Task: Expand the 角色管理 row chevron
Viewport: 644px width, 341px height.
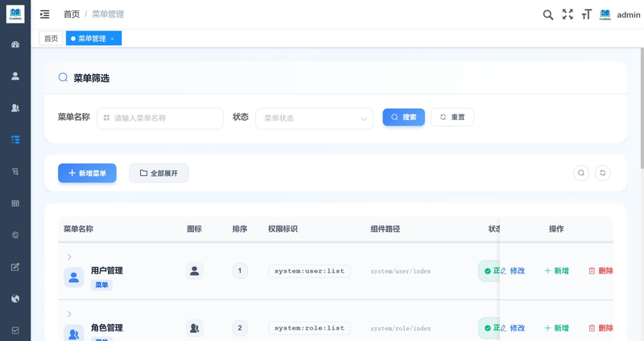Action: click(x=69, y=314)
